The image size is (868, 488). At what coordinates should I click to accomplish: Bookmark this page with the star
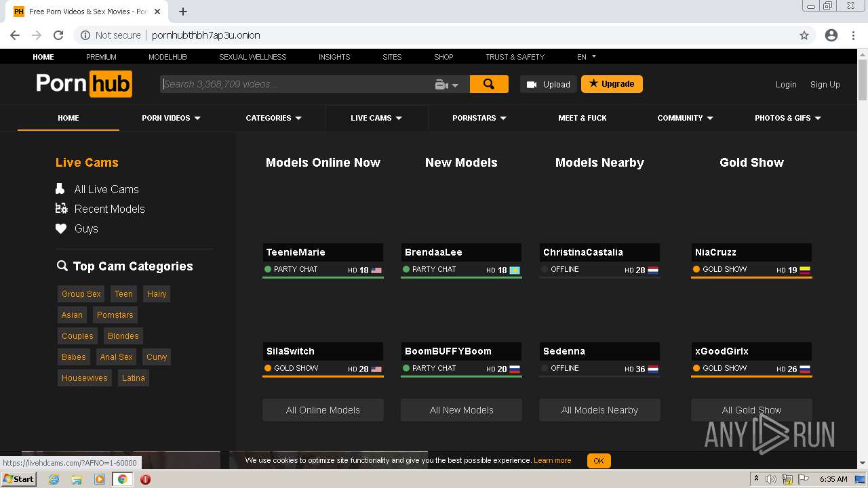(x=804, y=35)
